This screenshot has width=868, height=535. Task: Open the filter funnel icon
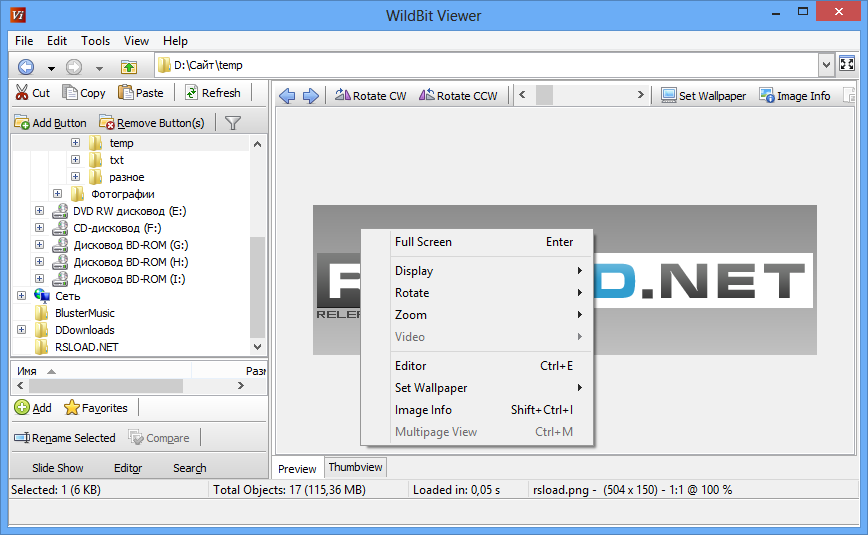[x=233, y=123]
